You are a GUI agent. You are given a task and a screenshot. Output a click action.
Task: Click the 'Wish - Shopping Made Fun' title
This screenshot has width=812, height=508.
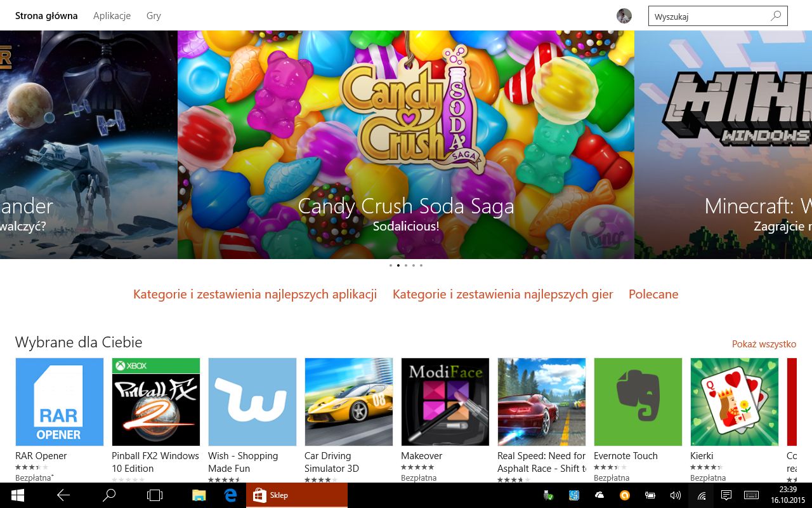click(x=243, y=462)
